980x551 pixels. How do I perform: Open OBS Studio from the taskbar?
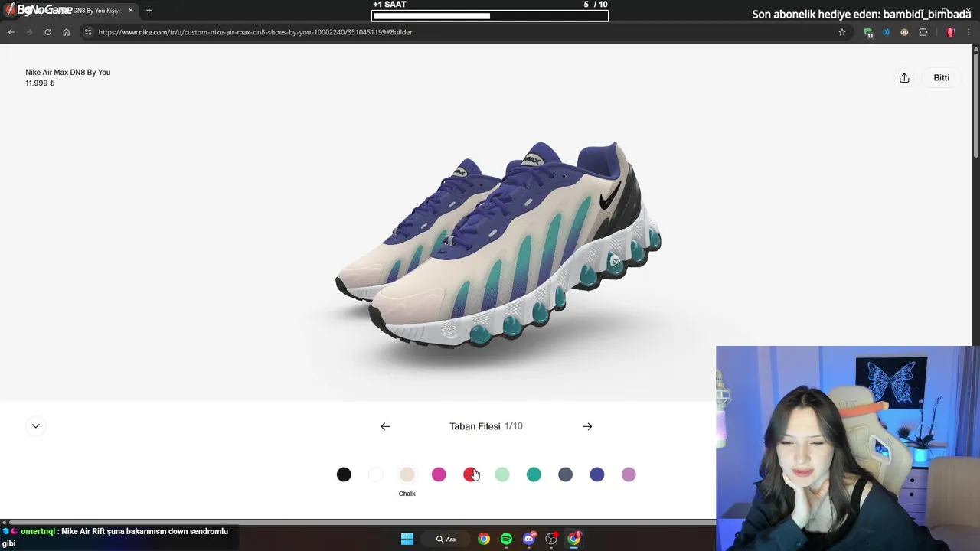pos(551,539)
